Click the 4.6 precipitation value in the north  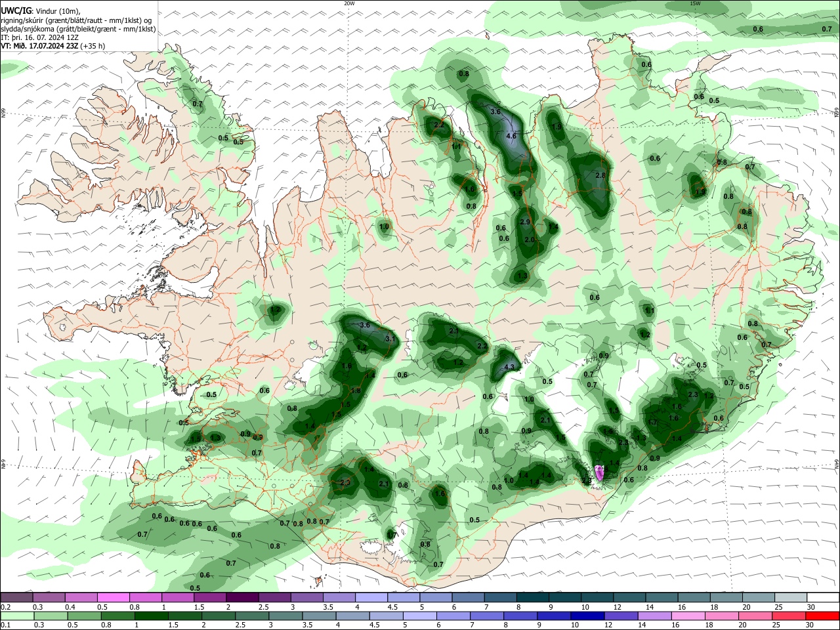(512, 136)
